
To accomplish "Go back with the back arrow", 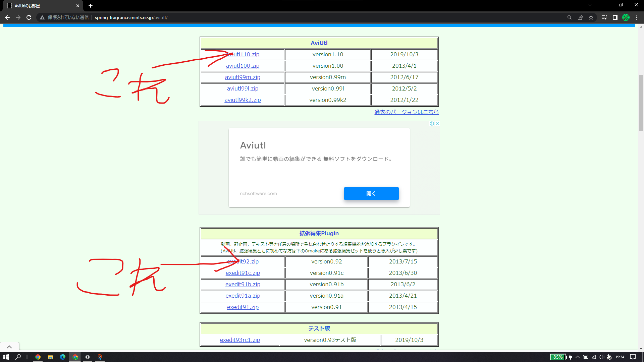I will click(7, 17).
